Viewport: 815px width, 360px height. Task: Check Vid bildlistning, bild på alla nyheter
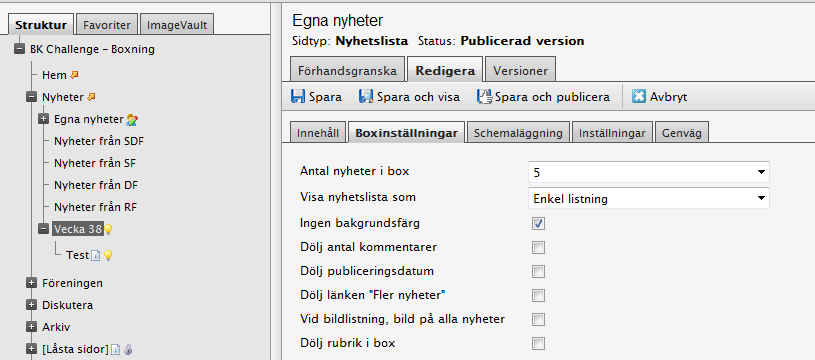point(538,319)
